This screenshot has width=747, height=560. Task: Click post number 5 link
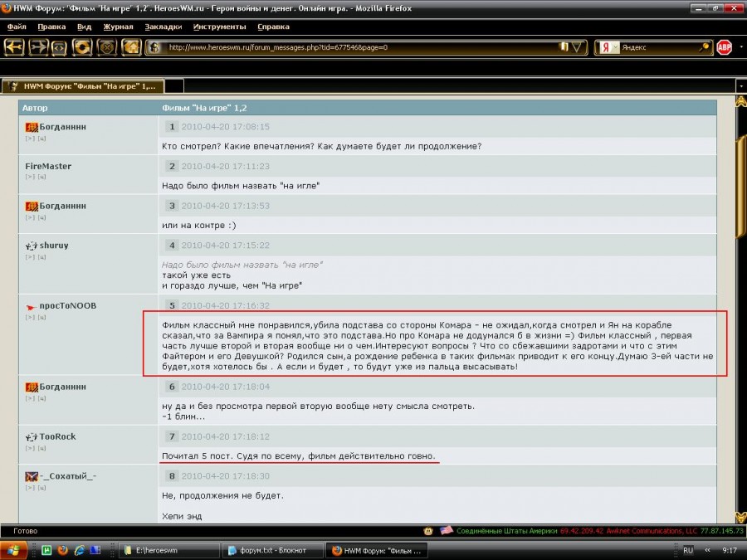(x=172, y=305)
